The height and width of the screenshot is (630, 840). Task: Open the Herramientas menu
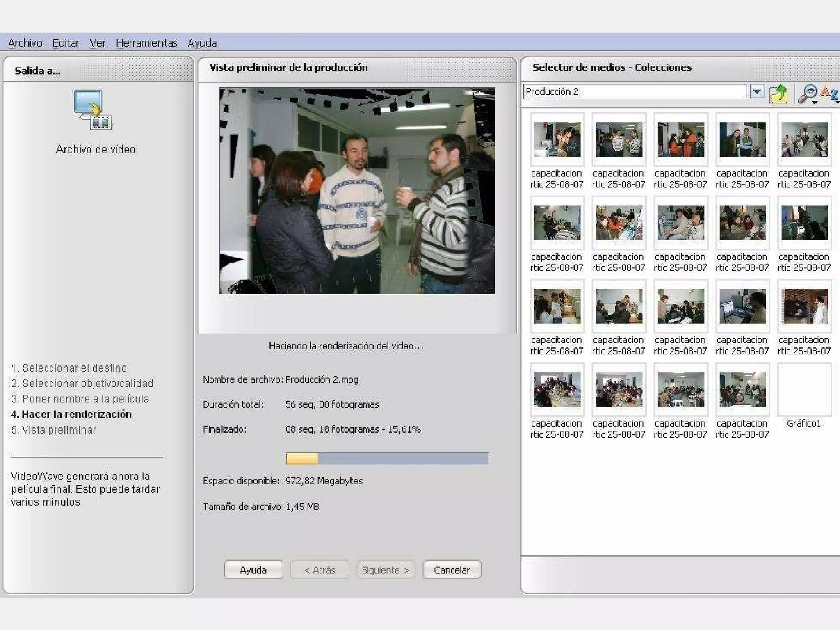[x=146, y=43]
